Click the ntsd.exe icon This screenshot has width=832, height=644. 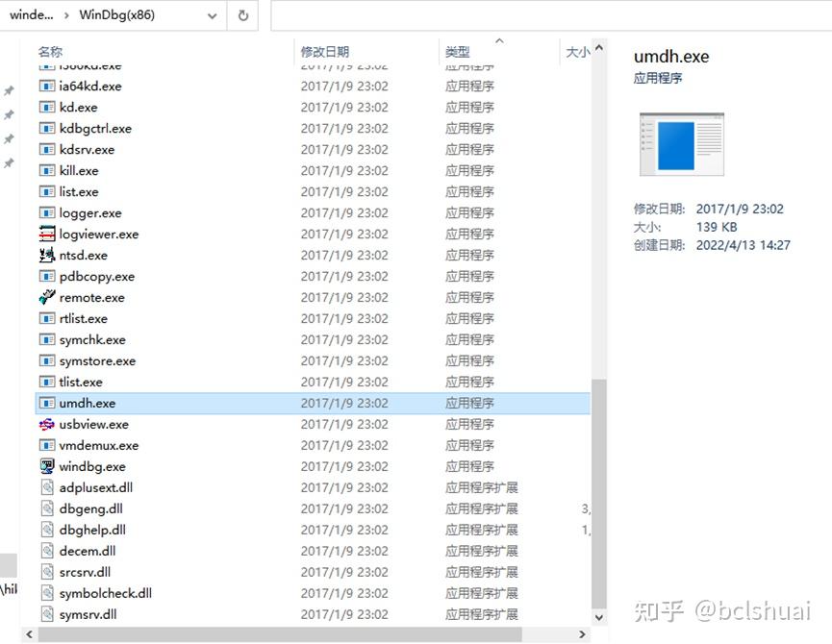(x=47, y=255)
